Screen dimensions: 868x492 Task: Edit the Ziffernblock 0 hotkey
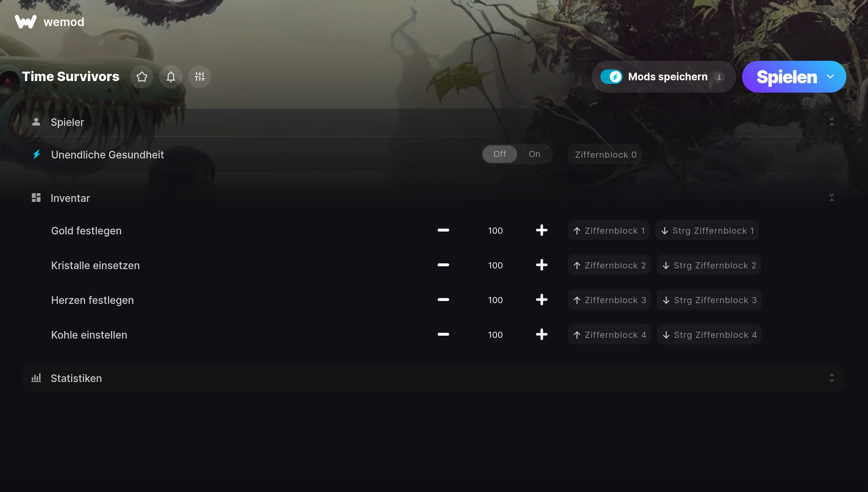pos(605,154)
